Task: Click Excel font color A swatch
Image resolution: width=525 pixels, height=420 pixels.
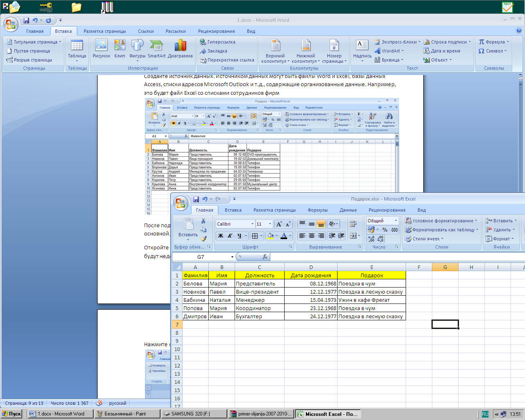Action: pos(284,235)
